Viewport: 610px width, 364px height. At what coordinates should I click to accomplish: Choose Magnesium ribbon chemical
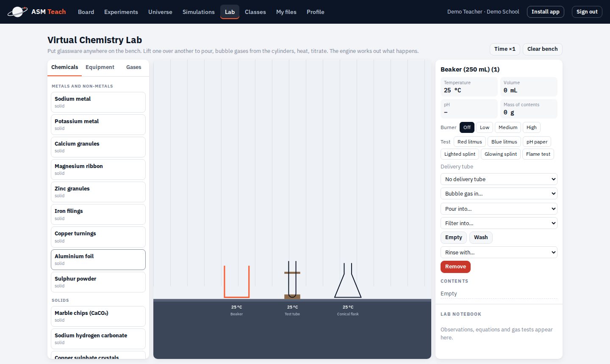[98, 169]
